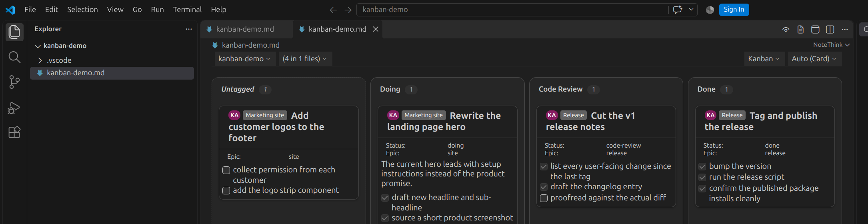
Task: Click the eye preview icon in editor toolbar
Action: pyautogui.click(x=786, y=30)
